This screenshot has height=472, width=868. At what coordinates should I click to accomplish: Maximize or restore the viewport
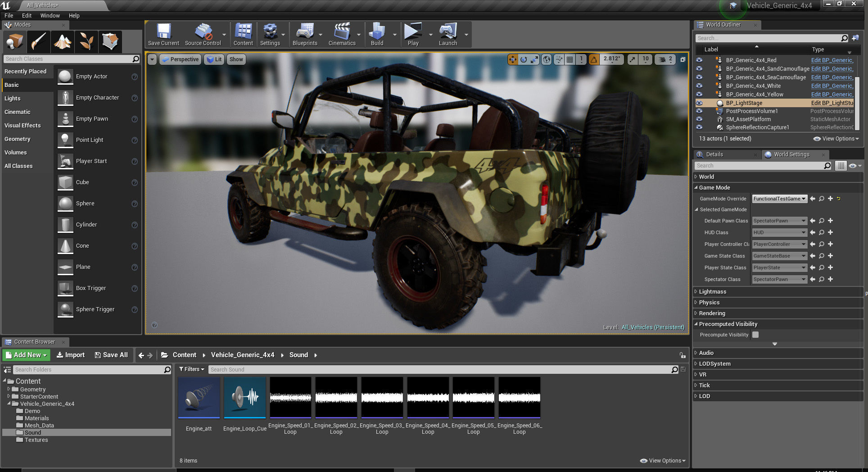[683, 59]
